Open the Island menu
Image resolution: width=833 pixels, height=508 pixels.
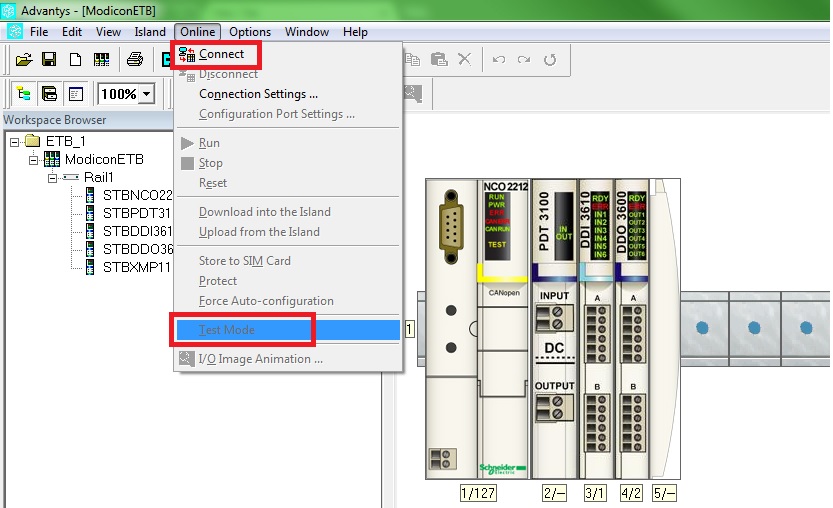(150, 32)
